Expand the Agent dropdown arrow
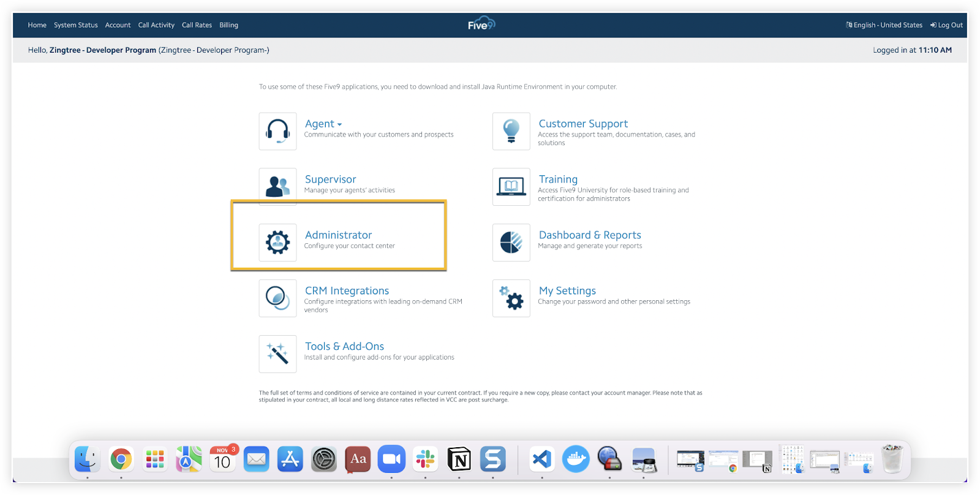Screen dimensions: 980x495 pyautogui.click(x=339, y=124)
